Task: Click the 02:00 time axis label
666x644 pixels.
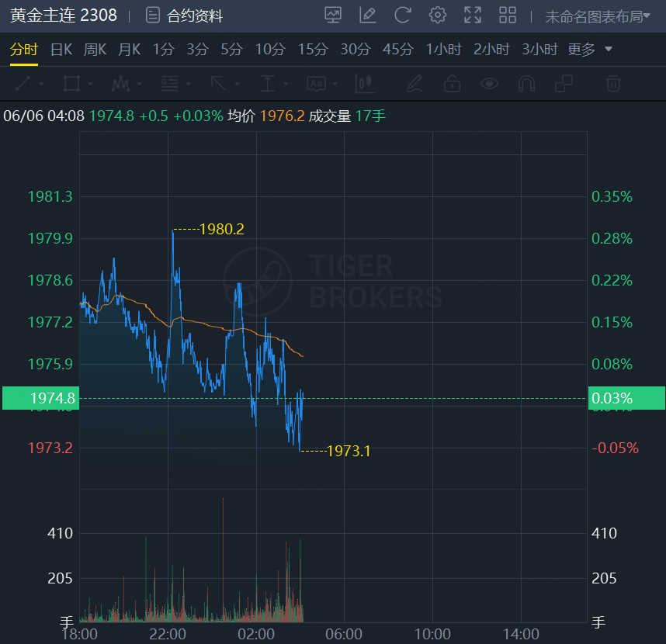Action: (x=256, y=634)
